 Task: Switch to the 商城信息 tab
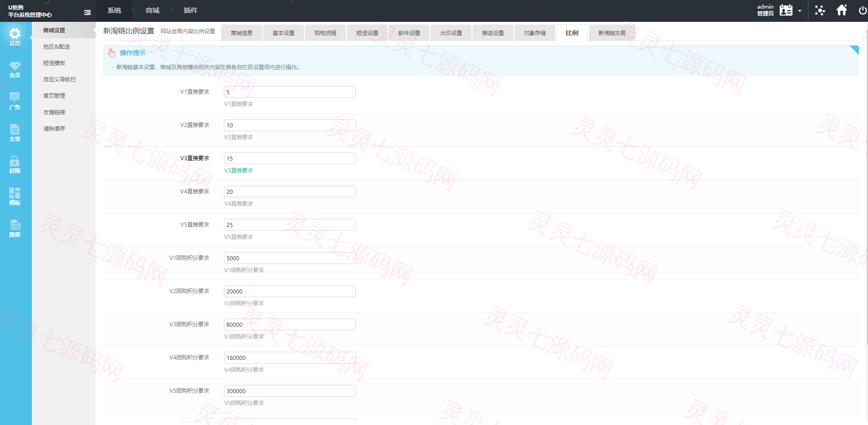[x=242, y=33]
